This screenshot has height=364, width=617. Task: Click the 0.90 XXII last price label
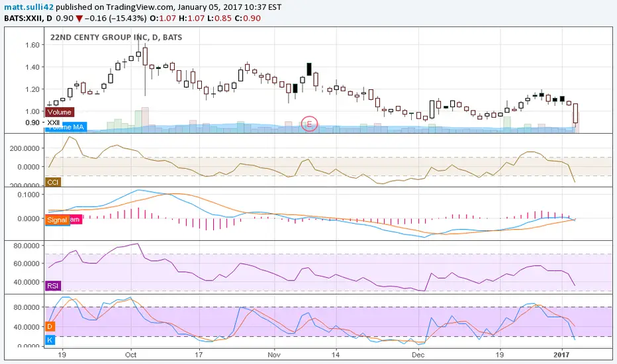[42, 122]
